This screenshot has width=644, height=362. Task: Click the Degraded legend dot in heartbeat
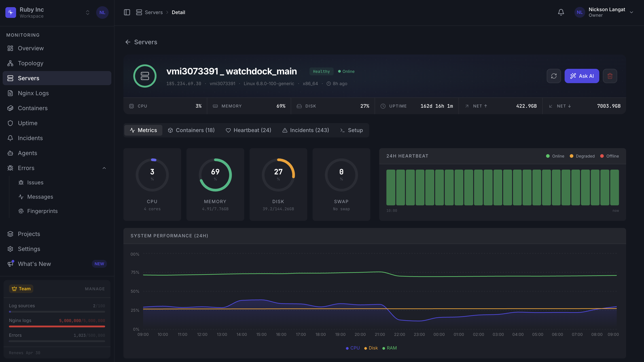click(x=572, y=156)
